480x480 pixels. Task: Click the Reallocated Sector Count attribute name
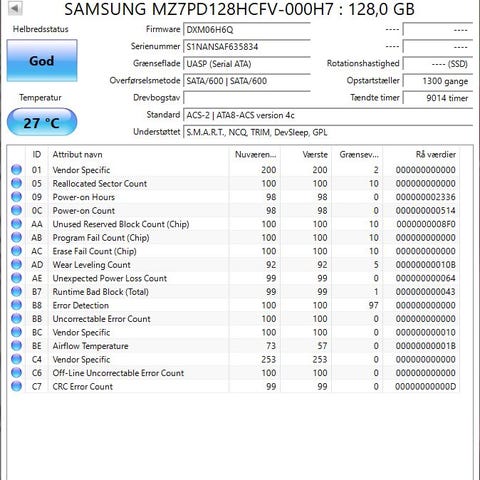[x=100, y=183]
